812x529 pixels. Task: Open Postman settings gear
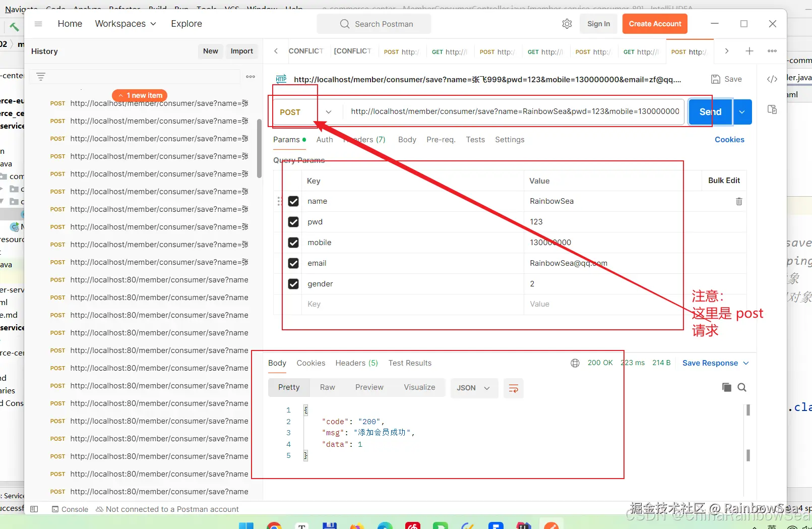pos(567,24)
